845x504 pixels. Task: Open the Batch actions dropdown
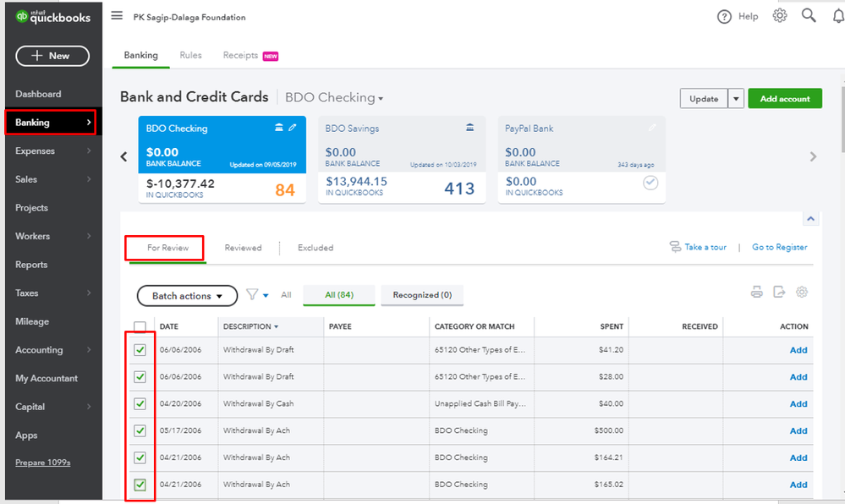(x=187, y=296)
